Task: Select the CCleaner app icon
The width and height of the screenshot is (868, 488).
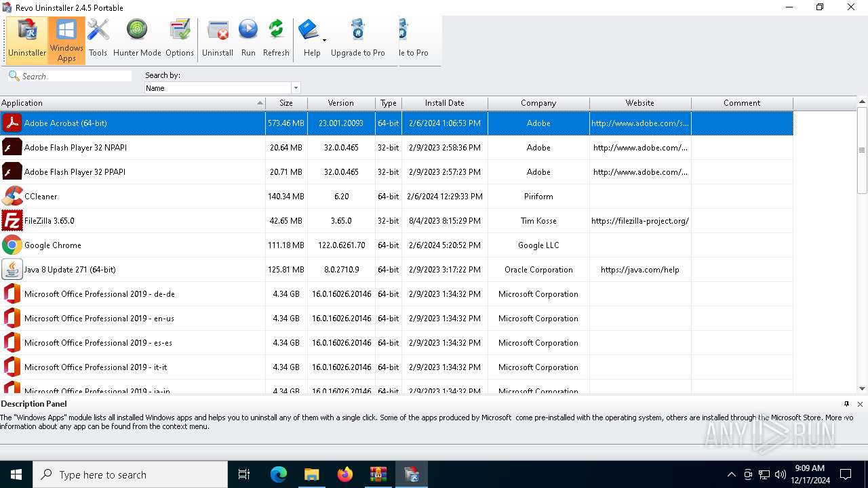Action: click(12, 197)
